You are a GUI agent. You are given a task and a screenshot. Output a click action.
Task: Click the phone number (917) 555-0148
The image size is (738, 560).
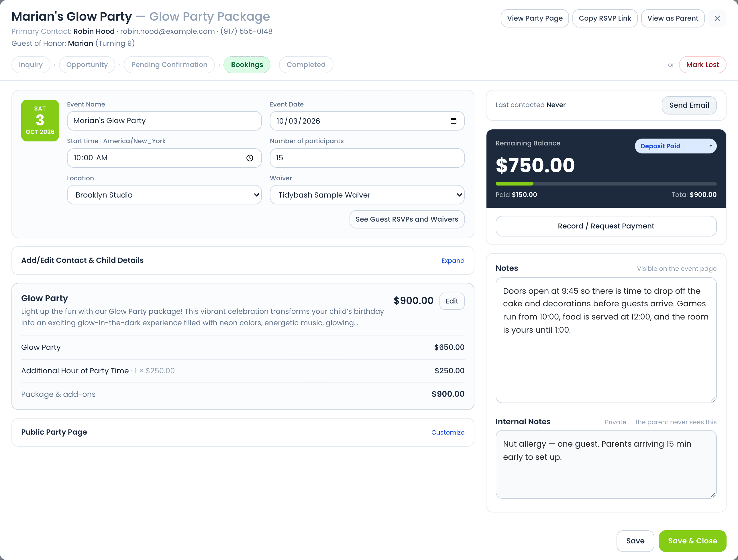point(246,31)
